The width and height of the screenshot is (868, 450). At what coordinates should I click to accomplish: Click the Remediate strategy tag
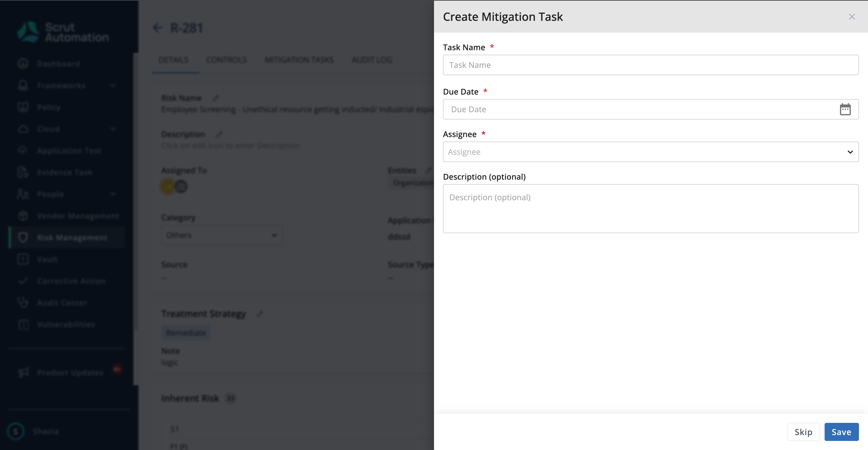click(186, 333)
